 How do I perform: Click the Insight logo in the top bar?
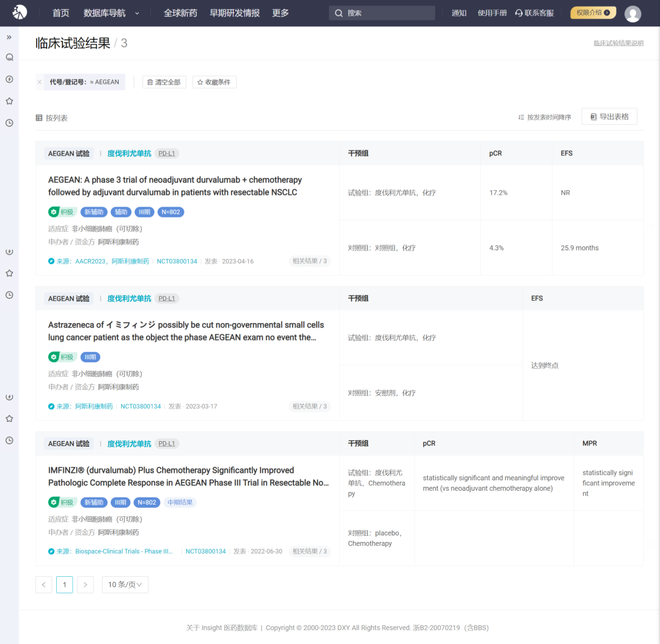coord(20,12)
